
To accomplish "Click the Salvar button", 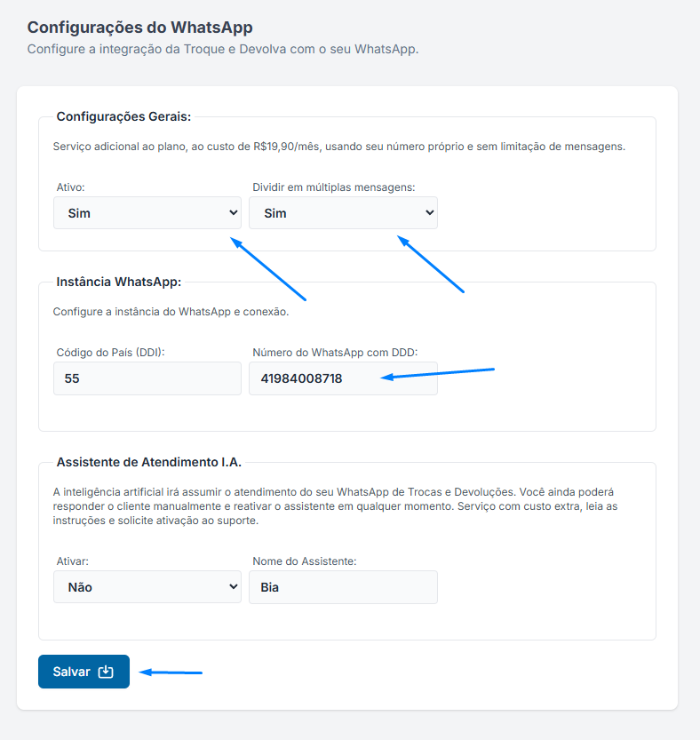I will [x=84, y=671].
